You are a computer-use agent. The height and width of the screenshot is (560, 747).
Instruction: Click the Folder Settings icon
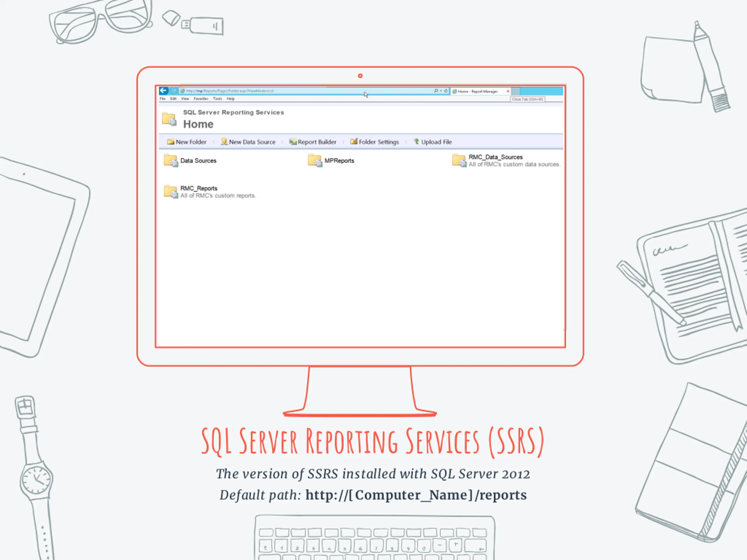[354, 141]
